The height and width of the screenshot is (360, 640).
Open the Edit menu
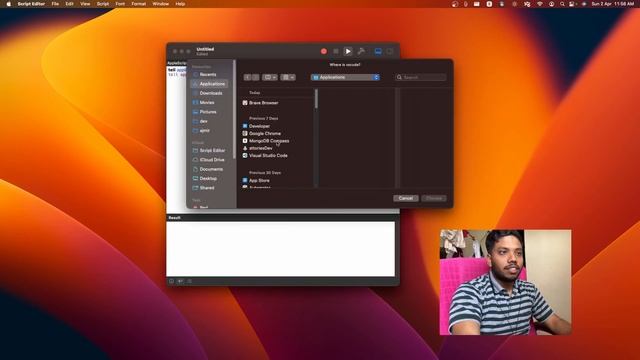69,4
